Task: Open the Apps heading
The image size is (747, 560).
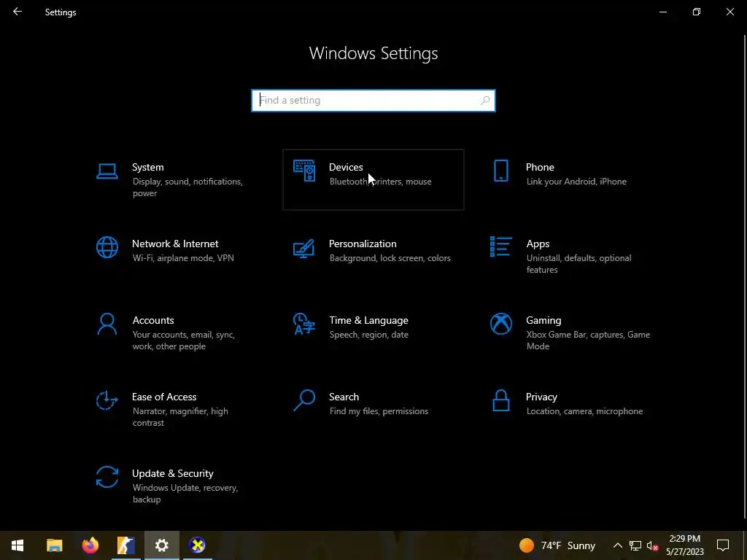Action: tap(538, 244)
